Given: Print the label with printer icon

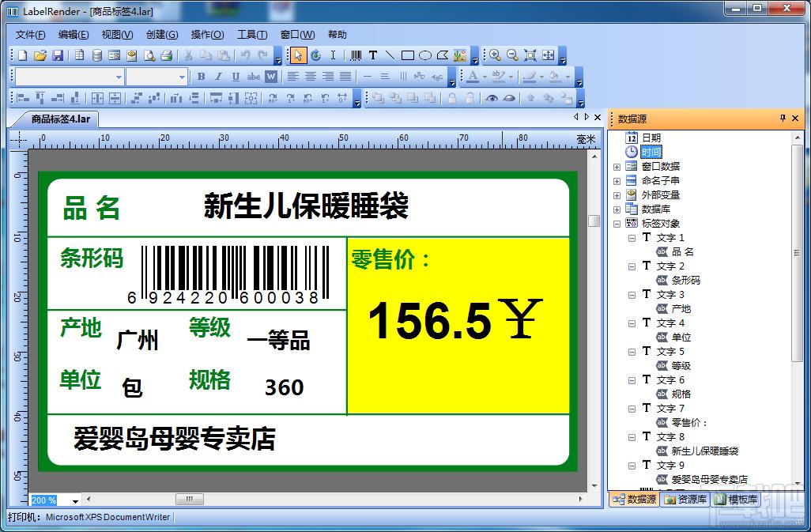Looking at the screenshot, I should (166, 55).
